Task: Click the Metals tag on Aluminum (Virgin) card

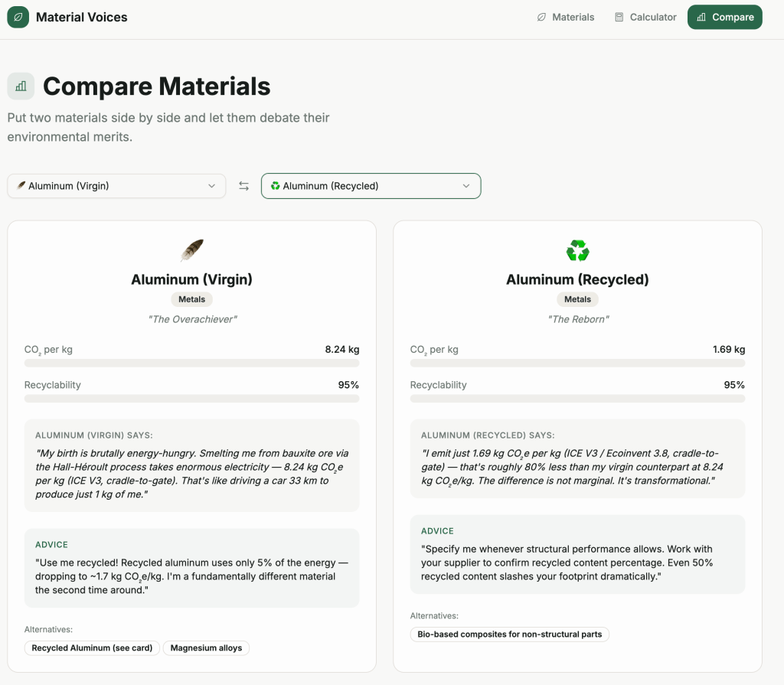Action: [x=191, y=299]
